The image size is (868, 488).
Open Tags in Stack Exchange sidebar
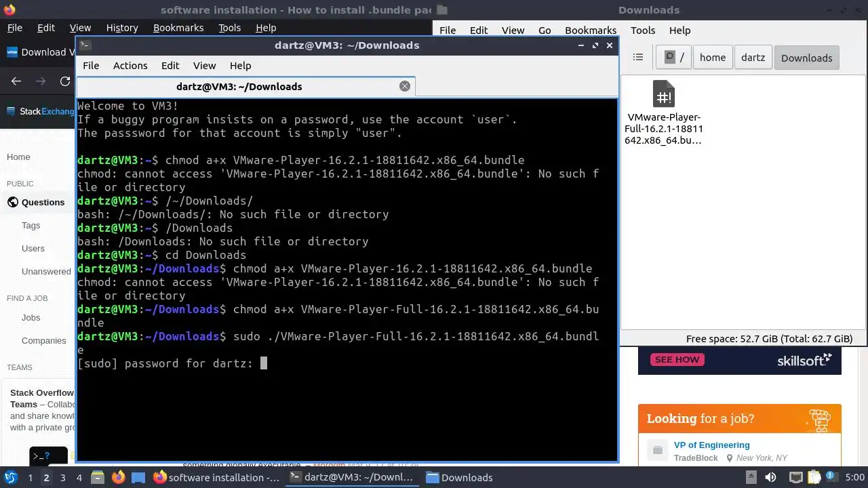(31, 225)
